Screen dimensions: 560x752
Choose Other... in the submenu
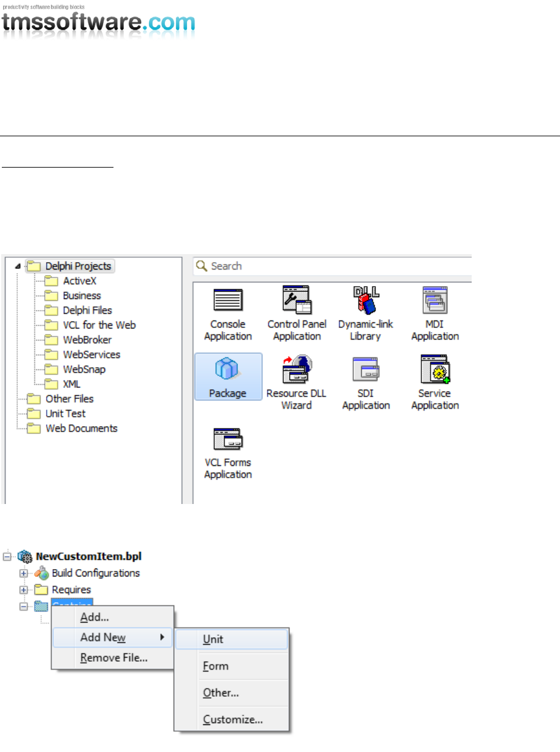click(231, 693)
